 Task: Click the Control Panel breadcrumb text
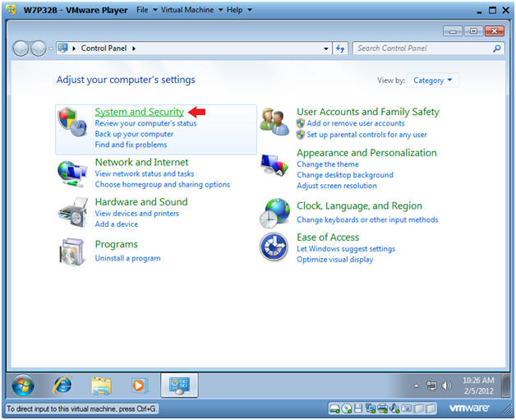click(104, 48)
